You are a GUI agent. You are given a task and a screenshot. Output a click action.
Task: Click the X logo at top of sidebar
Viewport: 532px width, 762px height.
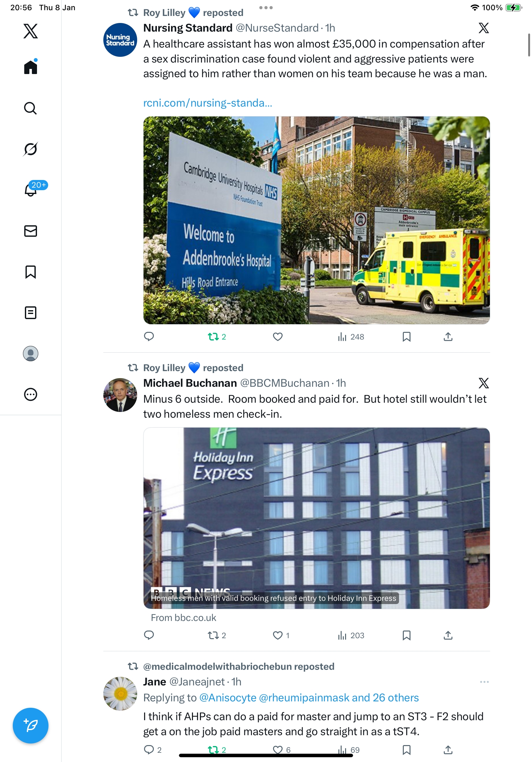pos(31,31)
